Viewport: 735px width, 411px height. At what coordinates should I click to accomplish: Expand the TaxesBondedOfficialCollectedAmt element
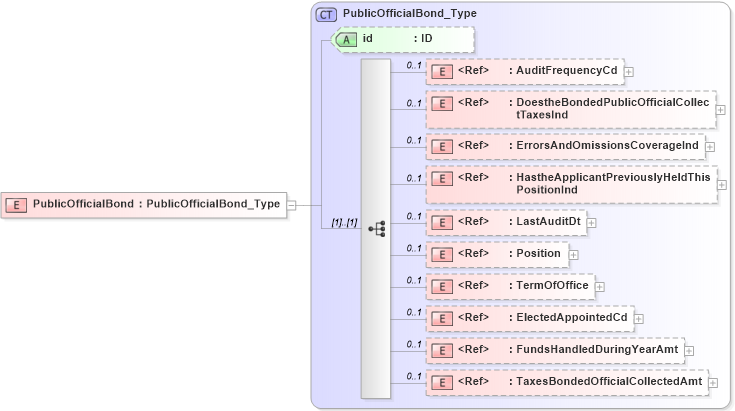(713, 382)
